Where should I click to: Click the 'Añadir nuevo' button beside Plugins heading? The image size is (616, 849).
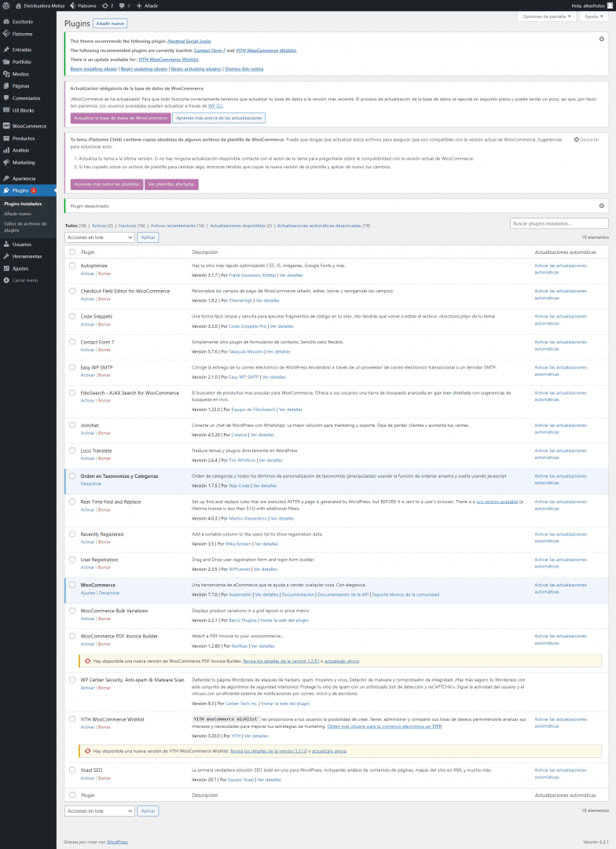(111, 24)
